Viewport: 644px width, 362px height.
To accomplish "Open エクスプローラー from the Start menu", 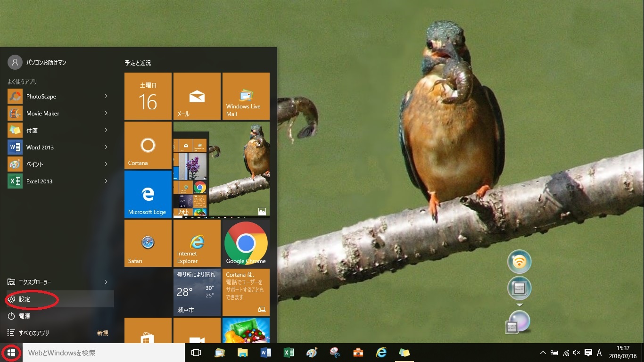I will coord(57,282).
